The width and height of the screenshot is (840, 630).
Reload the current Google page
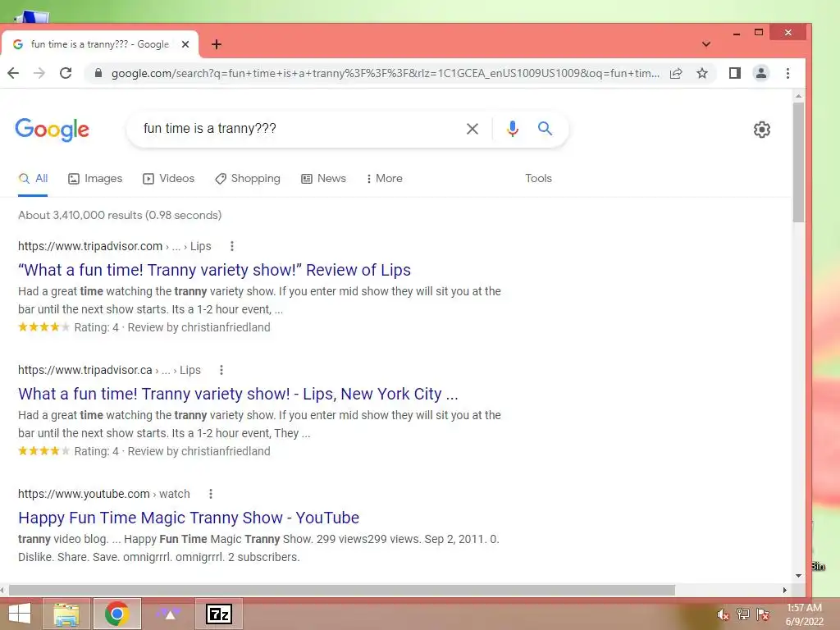(x=66, y=73)
